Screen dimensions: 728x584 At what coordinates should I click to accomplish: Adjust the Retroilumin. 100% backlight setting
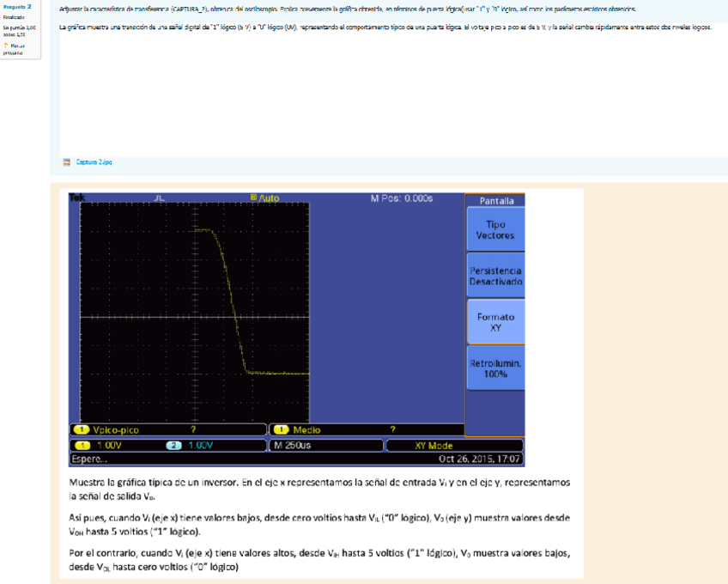(494, 368)
